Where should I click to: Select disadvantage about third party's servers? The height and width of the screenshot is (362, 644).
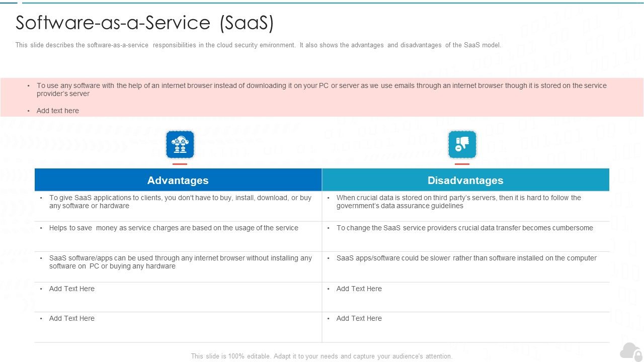pyautogui.click(x=459, y=202)
